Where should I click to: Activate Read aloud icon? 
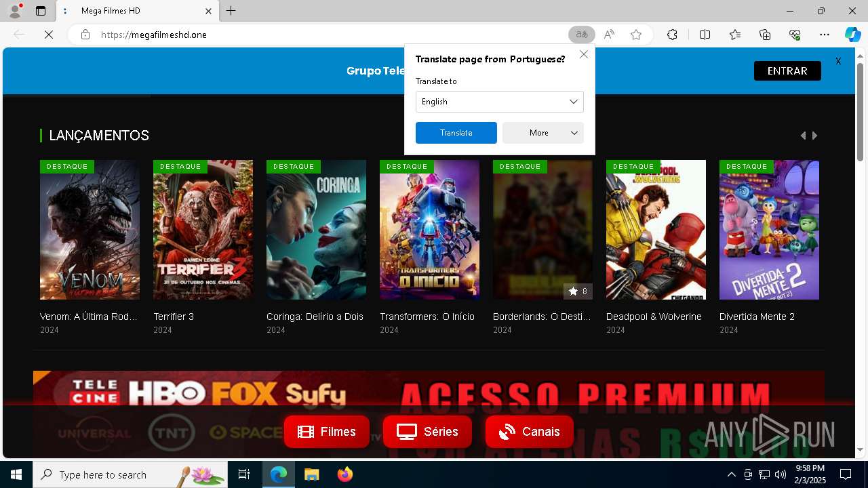tap(609, 35)
